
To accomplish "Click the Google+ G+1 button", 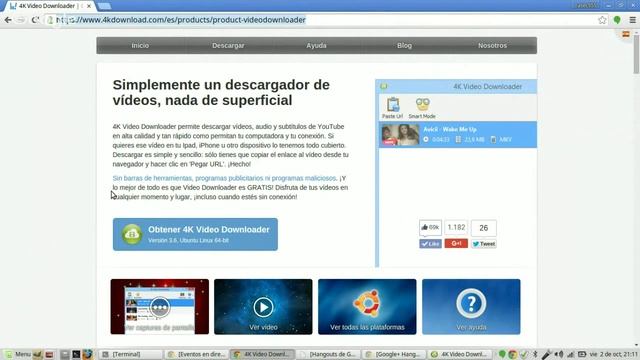I will [456, 243].
